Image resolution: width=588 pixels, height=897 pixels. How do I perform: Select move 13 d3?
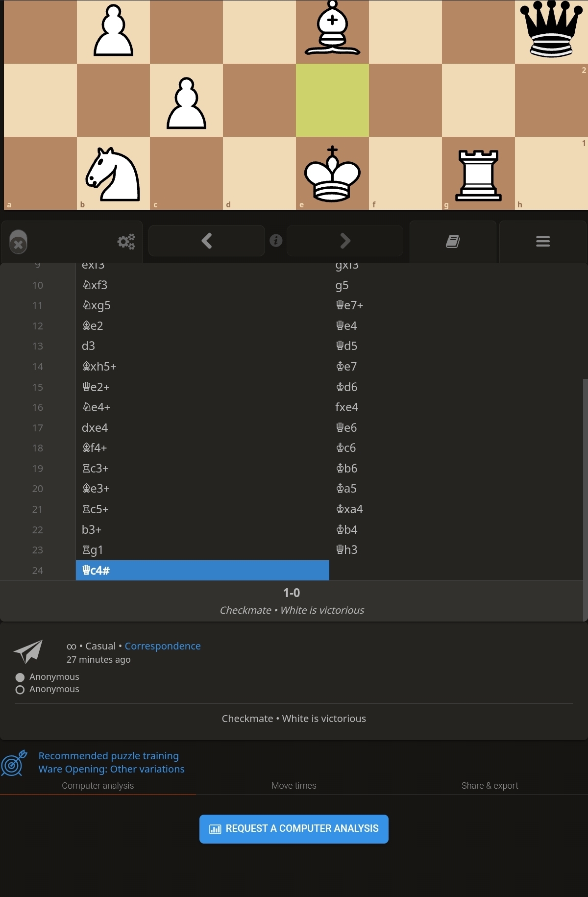pos(202,346)
